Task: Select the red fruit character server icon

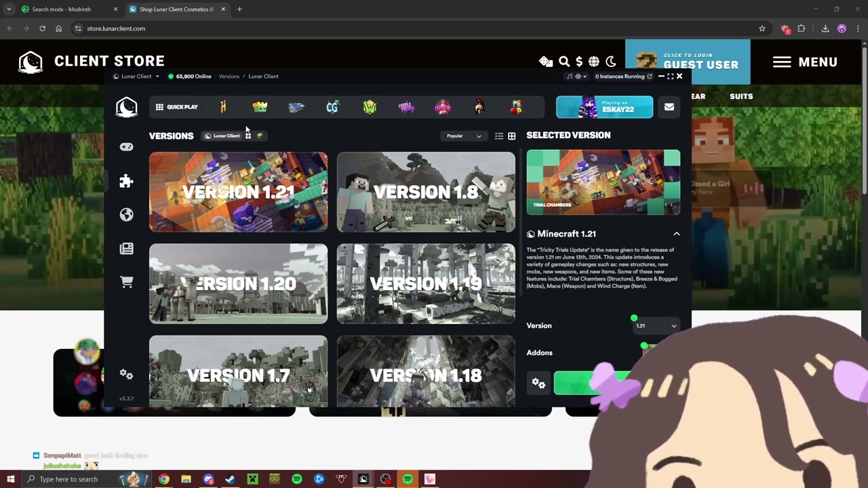Action: [x=516, y=107]
